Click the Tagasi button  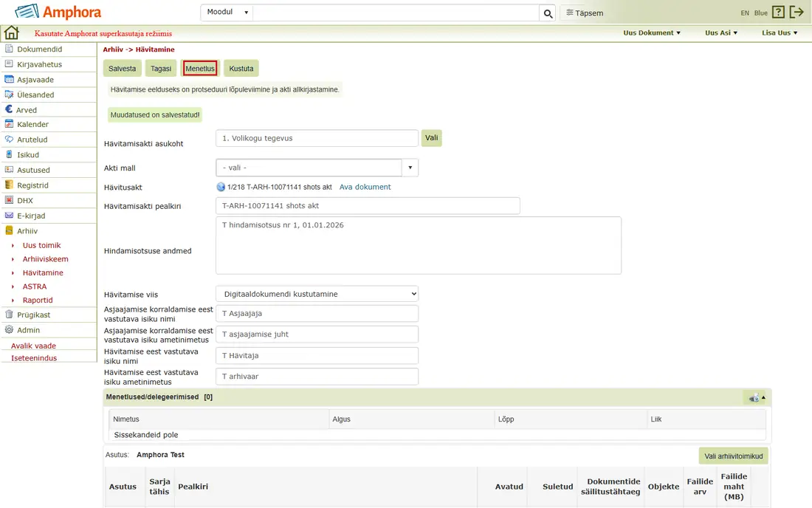tap(160, 69)
